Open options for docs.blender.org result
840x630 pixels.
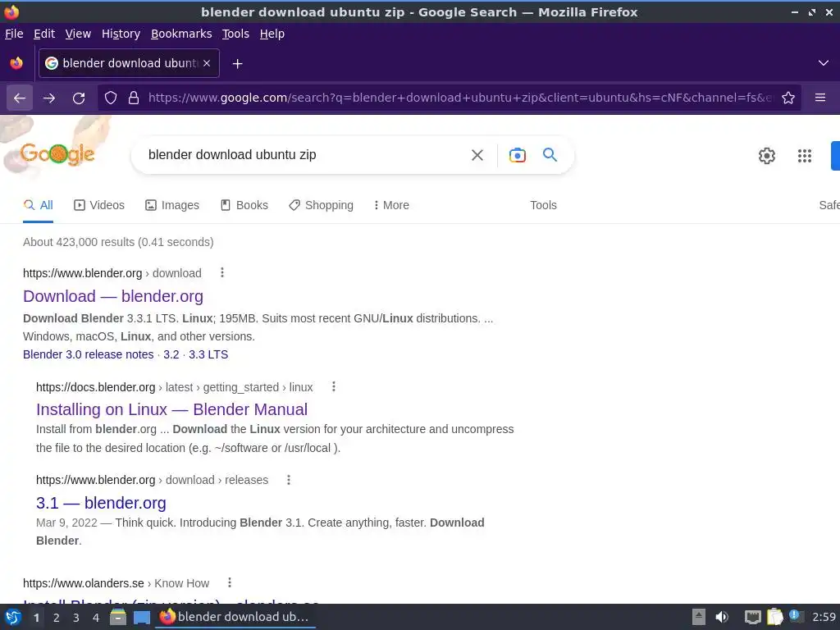click(x=333, y=387)
